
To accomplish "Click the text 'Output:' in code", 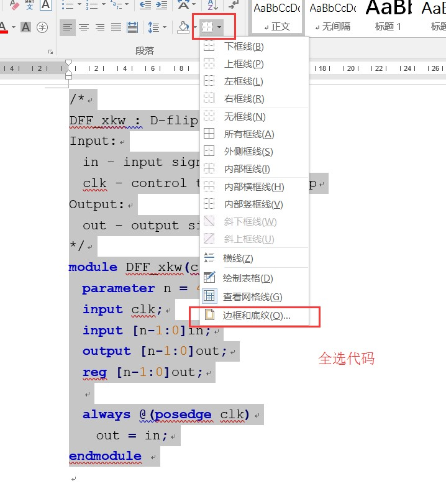I will point(97,204).
